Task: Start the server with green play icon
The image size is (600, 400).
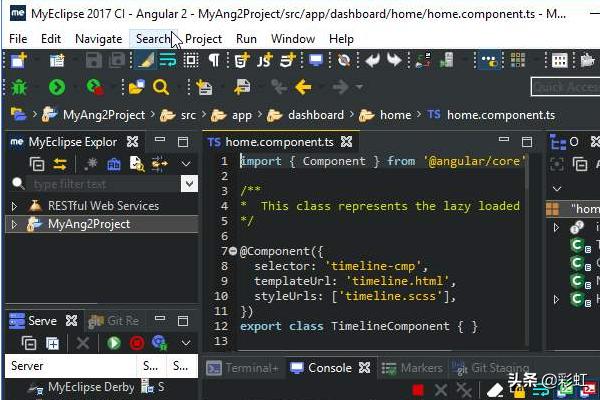Action: pos(114,343)
